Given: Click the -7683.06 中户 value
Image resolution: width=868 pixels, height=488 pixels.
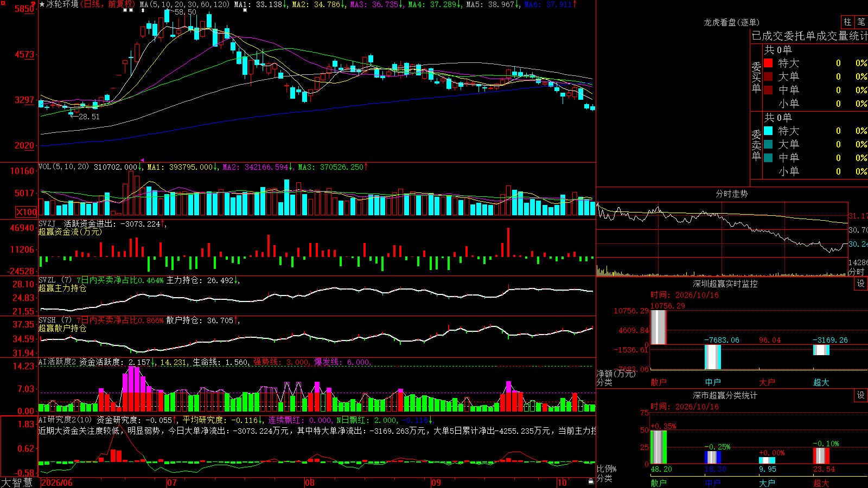Looking at the screenshot, I should tap(722, 340).
